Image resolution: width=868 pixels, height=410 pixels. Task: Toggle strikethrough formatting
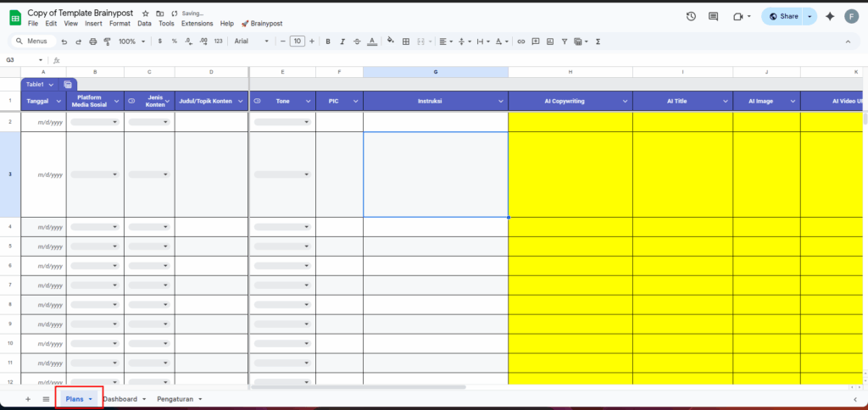pos(357,41)
